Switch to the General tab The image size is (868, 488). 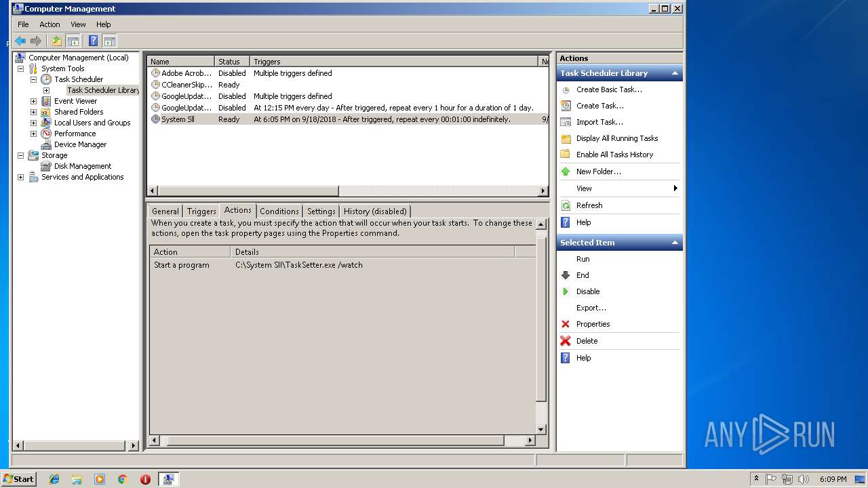pos(165,211)
